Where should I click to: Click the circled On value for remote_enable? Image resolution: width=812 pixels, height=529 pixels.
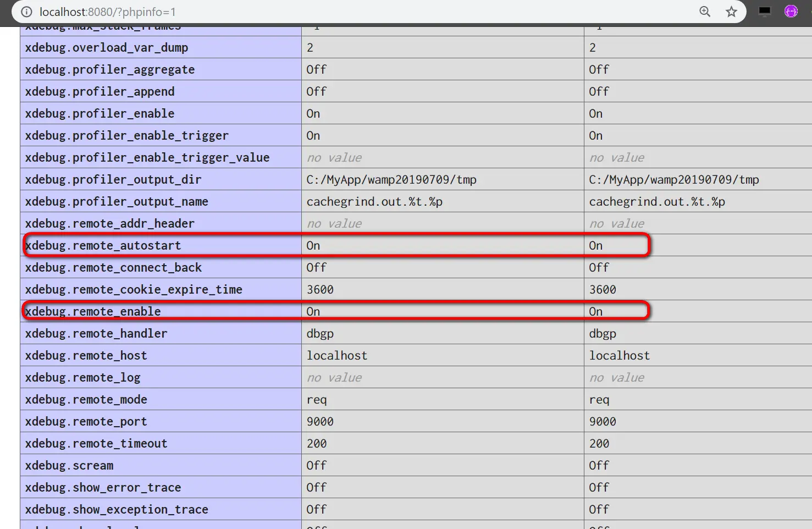click(x=595, y=311)
